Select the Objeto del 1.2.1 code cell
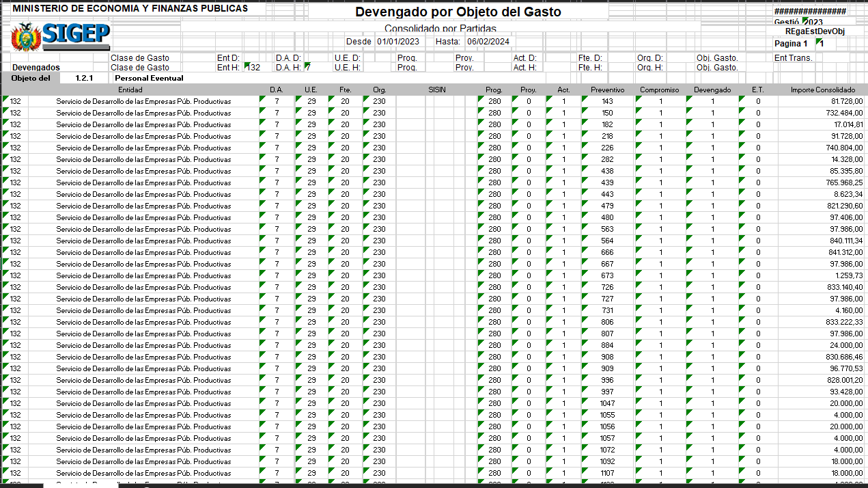868x488 pixels. tap(84, 78)
